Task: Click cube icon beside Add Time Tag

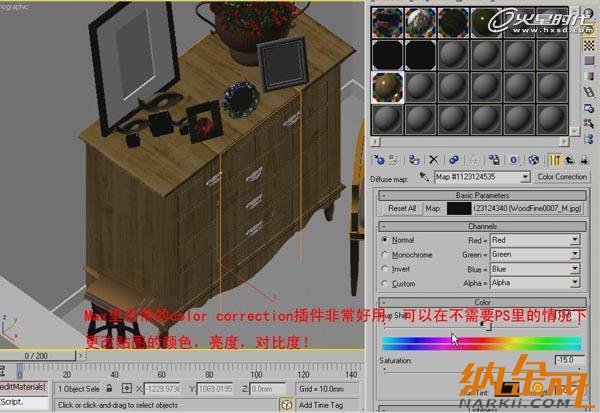Action: point(287,405)
